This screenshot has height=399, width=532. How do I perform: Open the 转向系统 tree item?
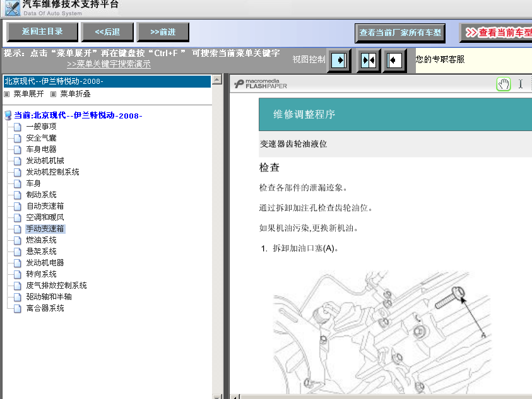[x=42, y=274]
